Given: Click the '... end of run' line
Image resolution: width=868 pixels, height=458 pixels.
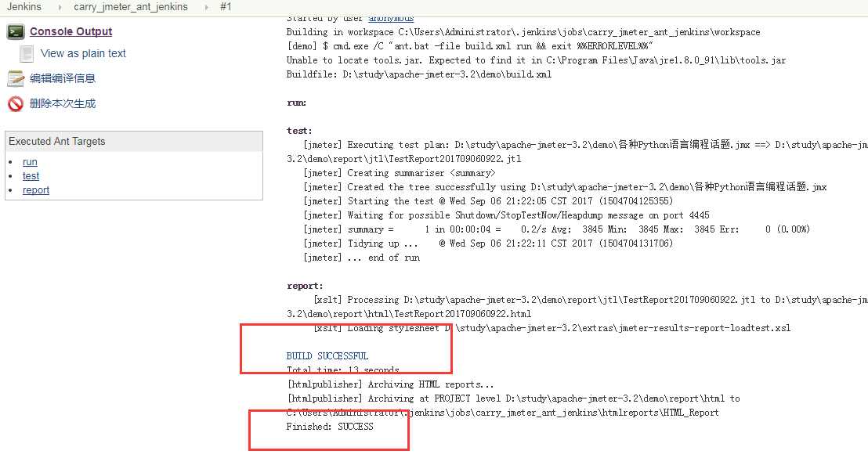Looking at the screenshot, I should [361, 258].
